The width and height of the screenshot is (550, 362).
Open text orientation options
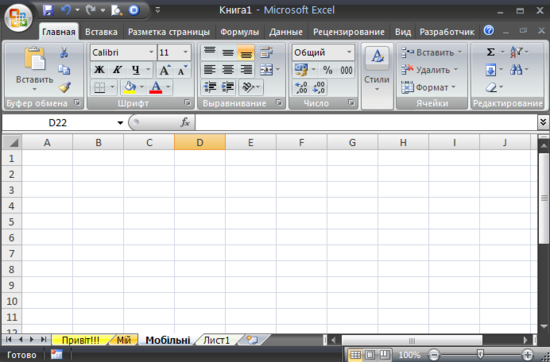click(x=251, y=87)
